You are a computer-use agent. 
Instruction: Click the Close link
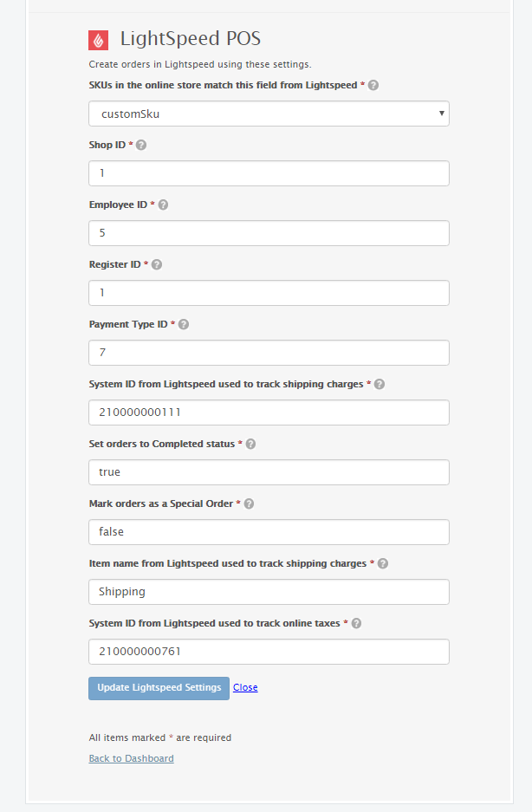click(x=245, y=687)
